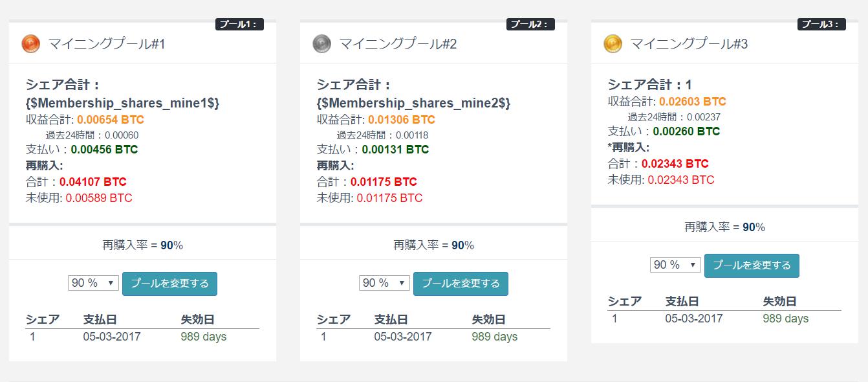Select the マイニングプール#2 heading
The image size is (868, 382).
tap(398, 44)
